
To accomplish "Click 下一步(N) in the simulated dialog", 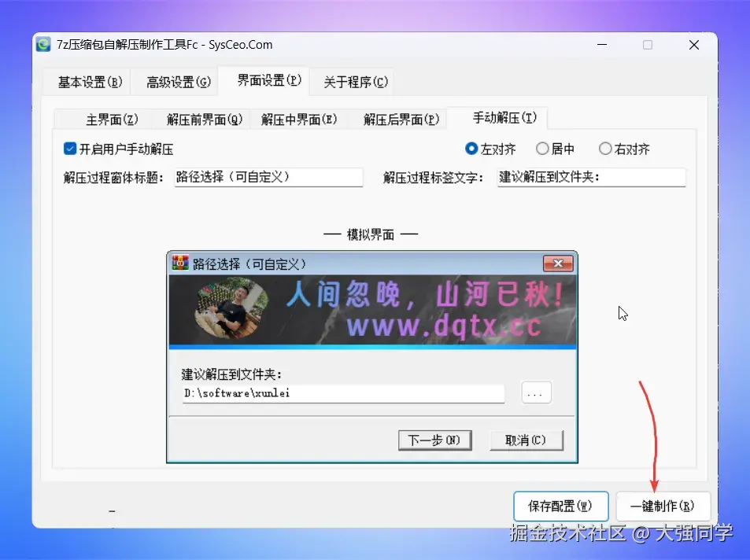I will tap(434, 440).
